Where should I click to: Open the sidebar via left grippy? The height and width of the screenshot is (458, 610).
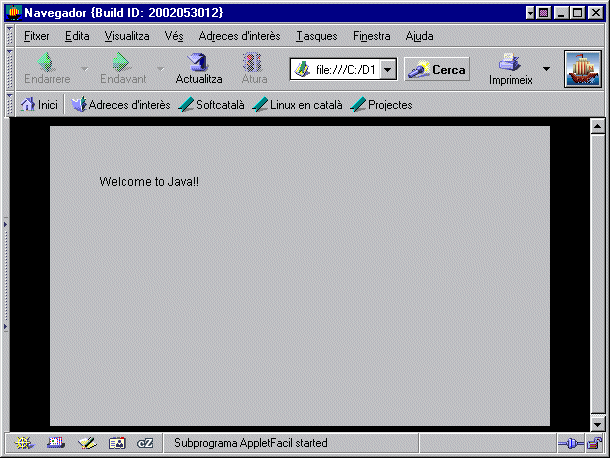5,275
